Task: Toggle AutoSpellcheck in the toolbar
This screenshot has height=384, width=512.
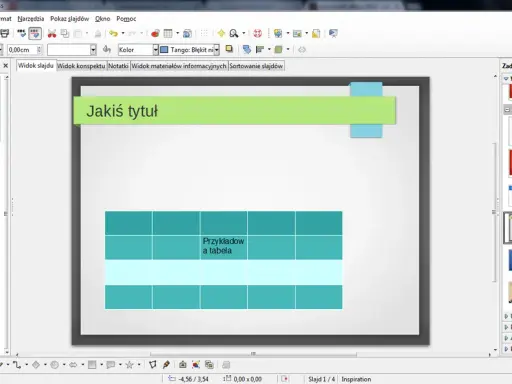Action: point(35,33)
